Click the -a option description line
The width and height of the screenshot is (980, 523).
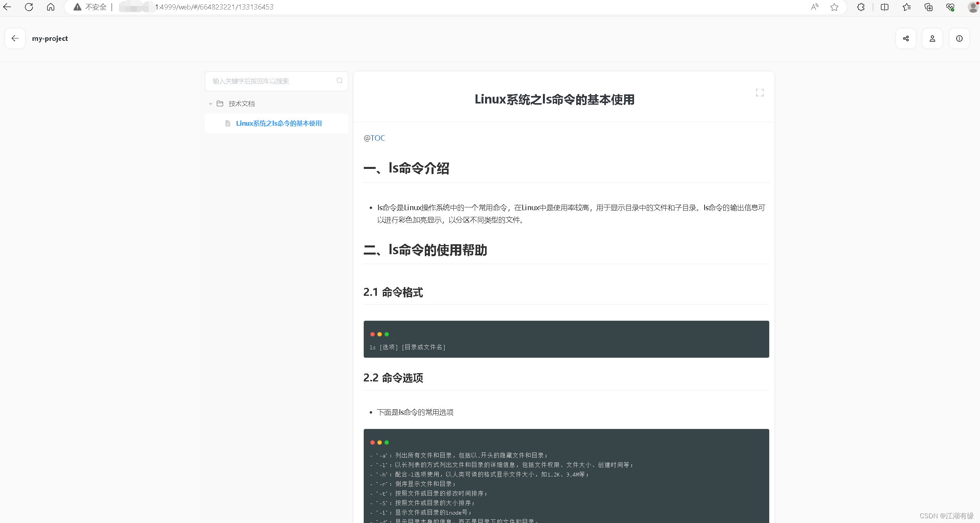459,455
